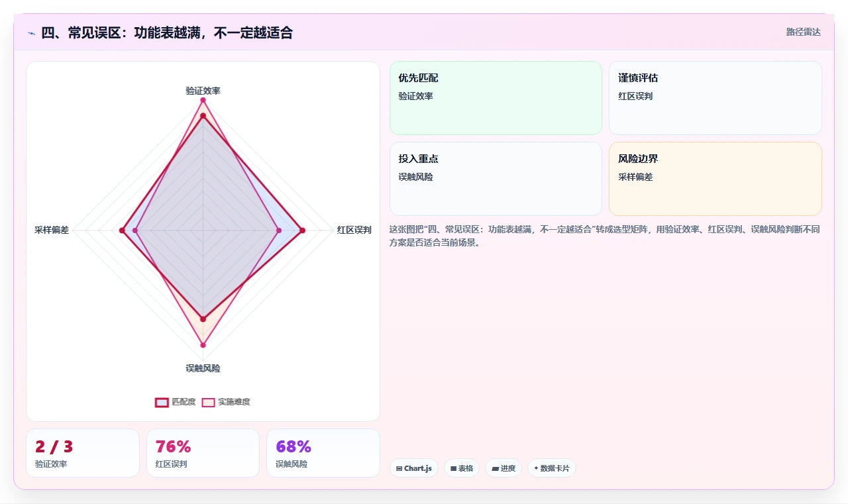848x504 pixels.
Task: Click the topmost radar data point on 验证效率 axis
Action: (x=203, y=100)
